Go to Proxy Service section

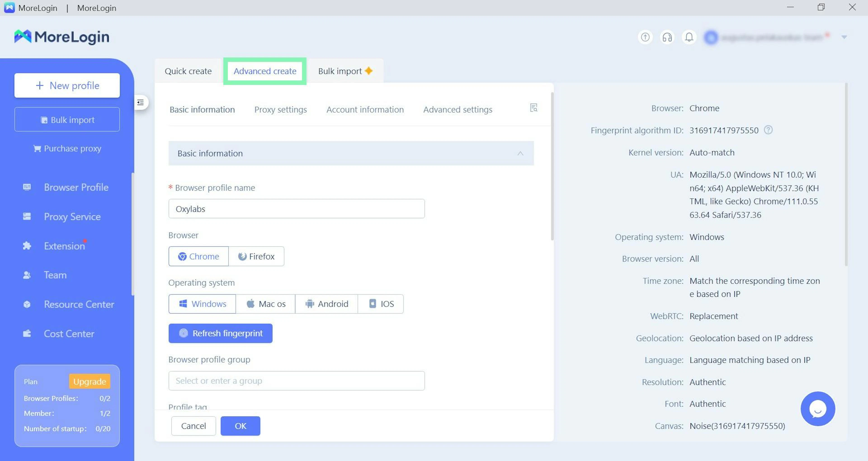pyautogui.click(x=72, y=217)
